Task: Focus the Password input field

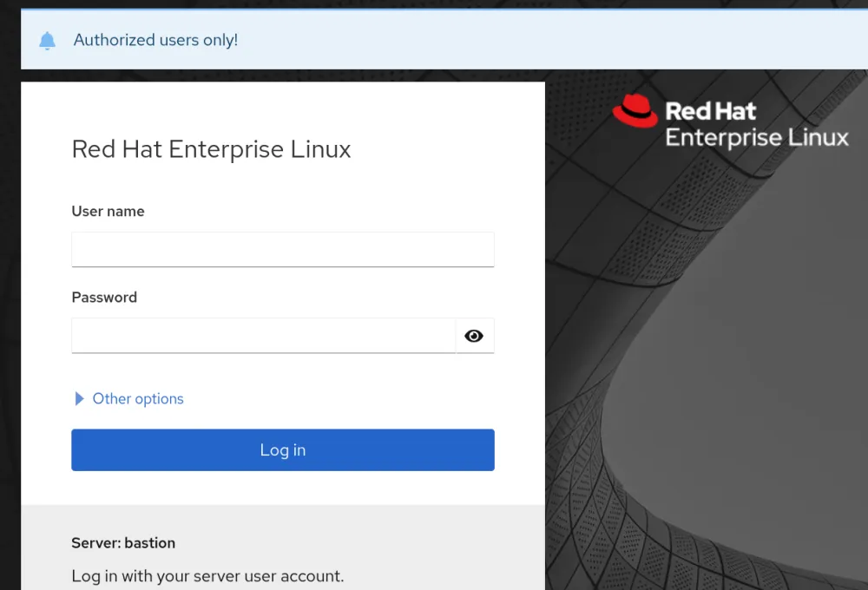Action: [260, 335]
